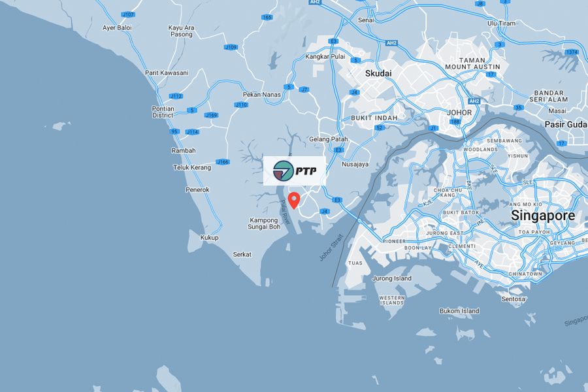Screen dimensions: 588x392
Task: Click the J166 road shield
Action: coord(223,161)
